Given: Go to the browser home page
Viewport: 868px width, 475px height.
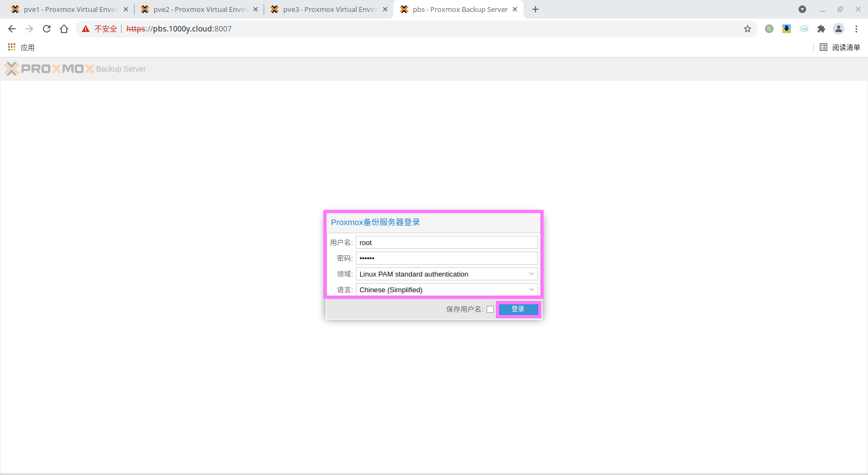Looking at the screenshot, I should pos(64,29).
